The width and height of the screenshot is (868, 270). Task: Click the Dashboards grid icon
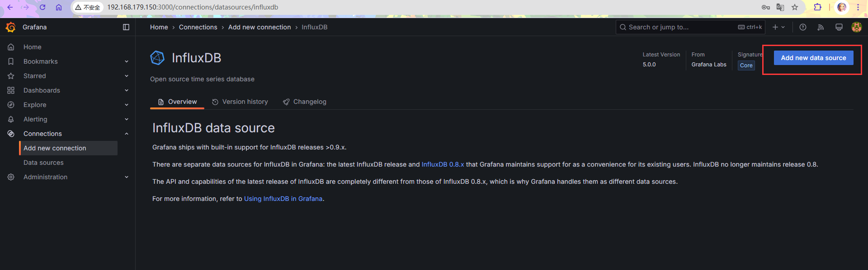pos(11,90)
